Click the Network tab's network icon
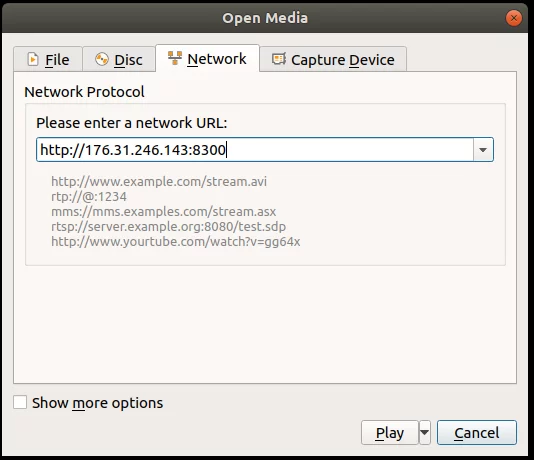Viewport: 534px width, 460px height. tap(175, 58)
